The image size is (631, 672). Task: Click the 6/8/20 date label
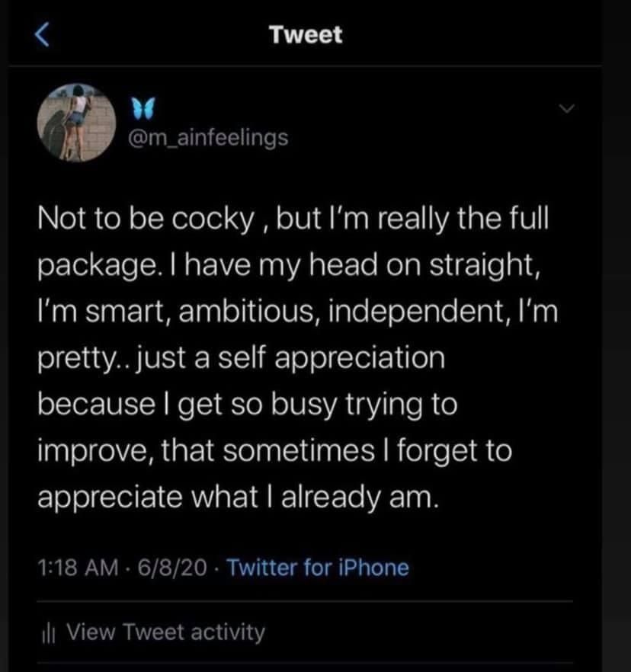(x=172, y=568)
